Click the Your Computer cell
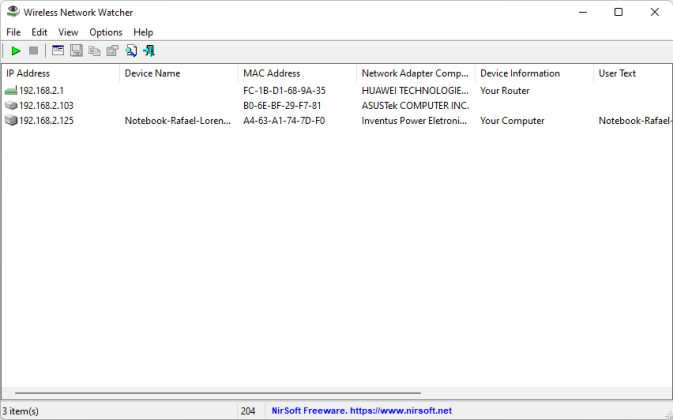The width and height of the screenshot is (673, 420). coord(512,121)
